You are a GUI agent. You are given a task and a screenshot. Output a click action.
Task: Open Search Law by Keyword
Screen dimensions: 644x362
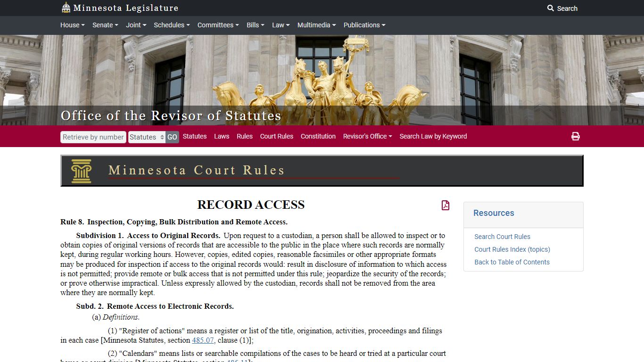433,136
